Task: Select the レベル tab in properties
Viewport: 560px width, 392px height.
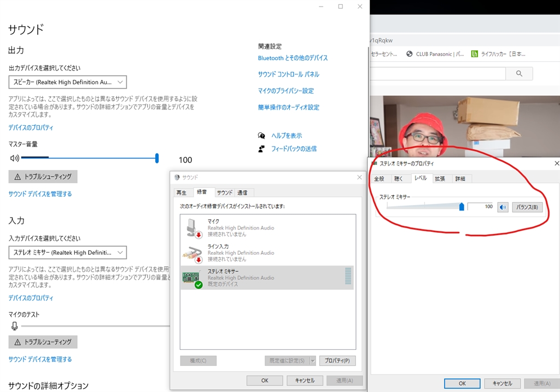Action: tap(421, 178)
